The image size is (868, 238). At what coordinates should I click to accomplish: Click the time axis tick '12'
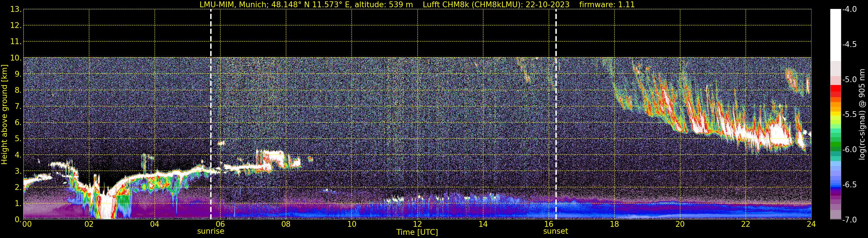point(417,224)
